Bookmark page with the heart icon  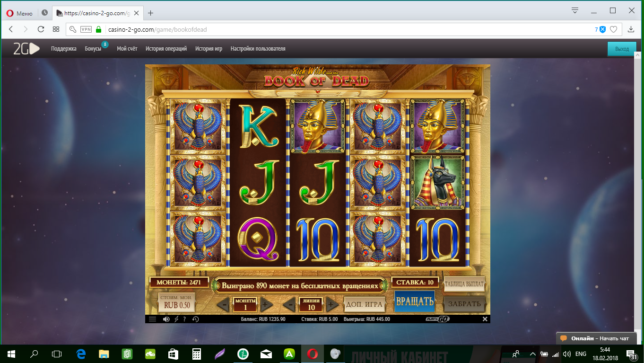pyautogui.click(x=614, y=29)
